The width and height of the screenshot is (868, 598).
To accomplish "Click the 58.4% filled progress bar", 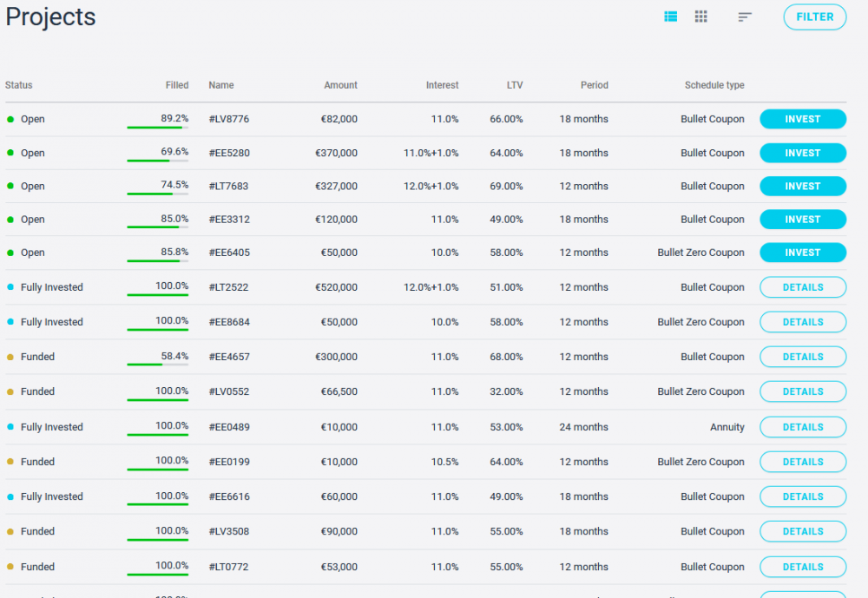I will click(x=157, y=365).
